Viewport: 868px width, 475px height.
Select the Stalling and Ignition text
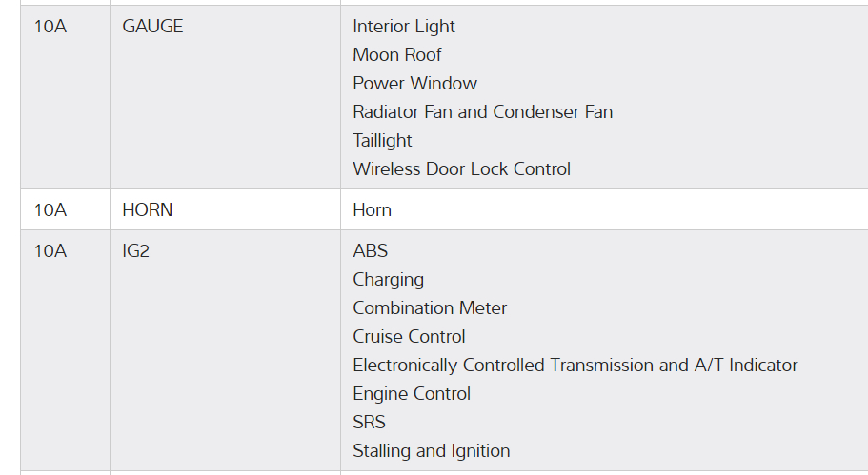(x=431, y=451)
